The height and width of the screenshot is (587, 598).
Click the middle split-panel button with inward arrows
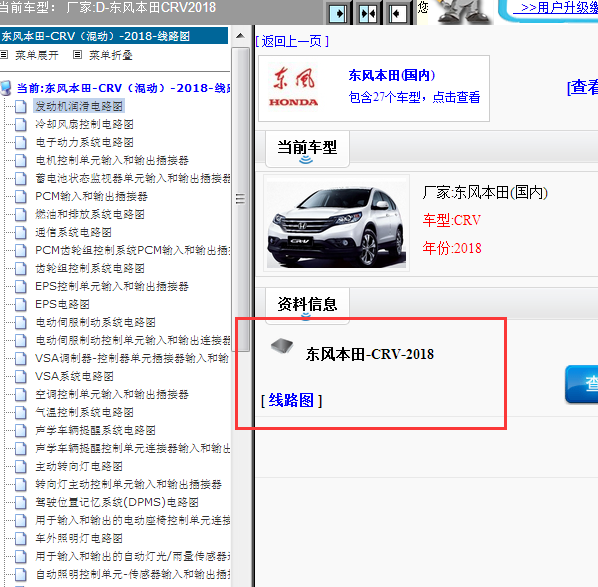point(368,14)
